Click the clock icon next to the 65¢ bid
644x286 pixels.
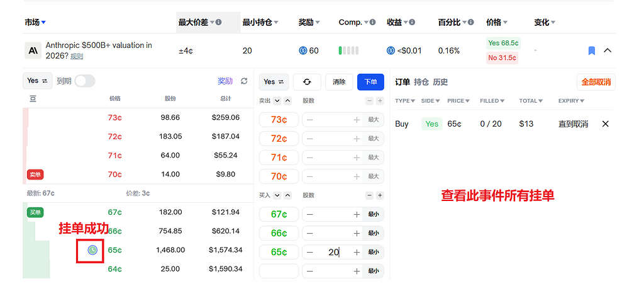coord(92,250)
